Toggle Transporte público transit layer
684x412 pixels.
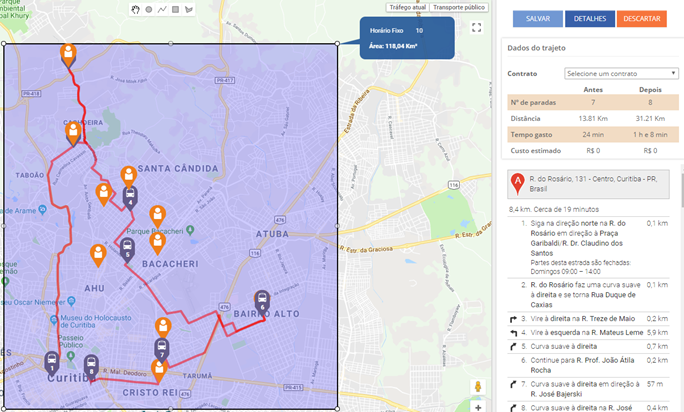[x=459, y=7]
